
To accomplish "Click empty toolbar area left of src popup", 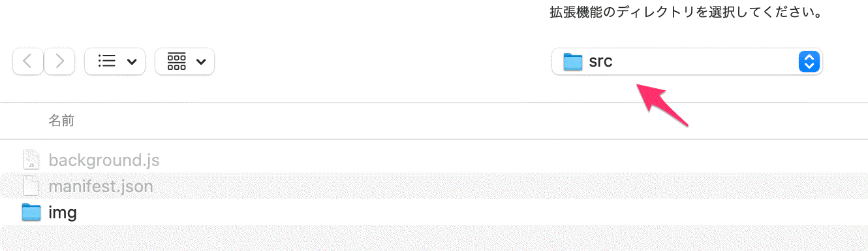I will point(382,62).
